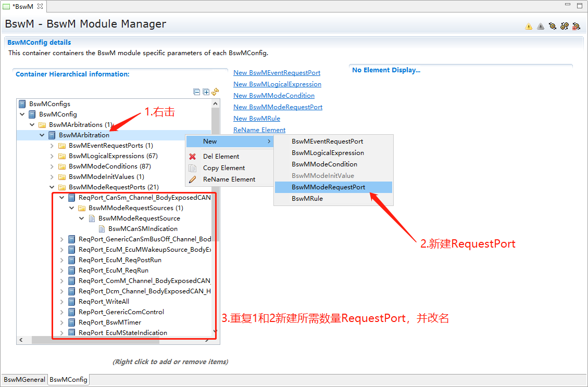Click the New BswMEventRequestPort link

pyautogui.click(x=277, y=73)
